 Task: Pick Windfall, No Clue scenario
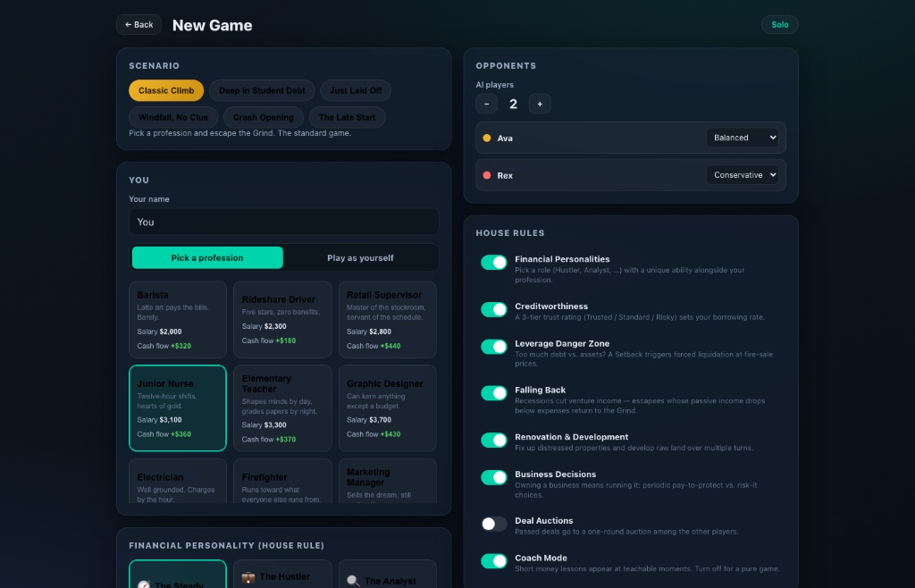pyautogui.click(x=173, y=117)
